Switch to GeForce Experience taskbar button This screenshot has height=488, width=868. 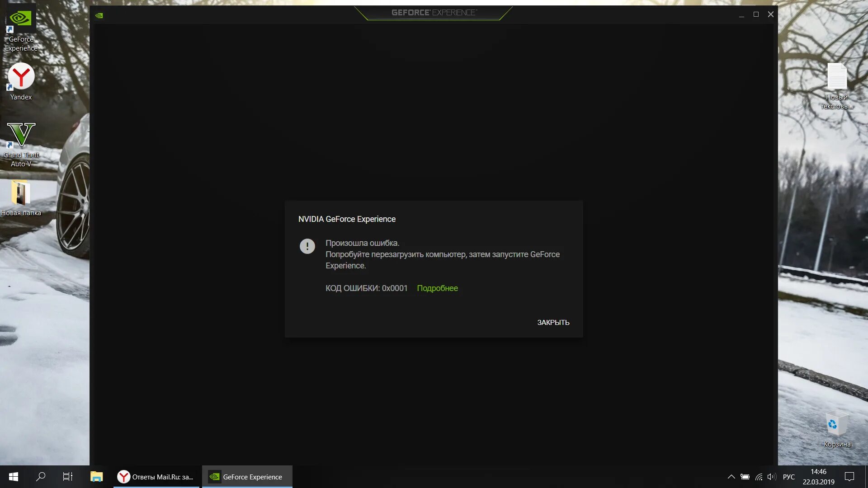[x=247, y=477]
